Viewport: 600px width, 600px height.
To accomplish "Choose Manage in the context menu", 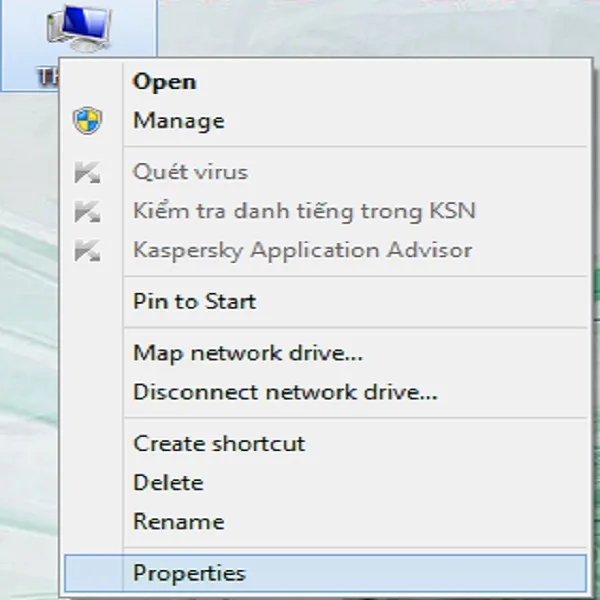I will pos(325,121).
